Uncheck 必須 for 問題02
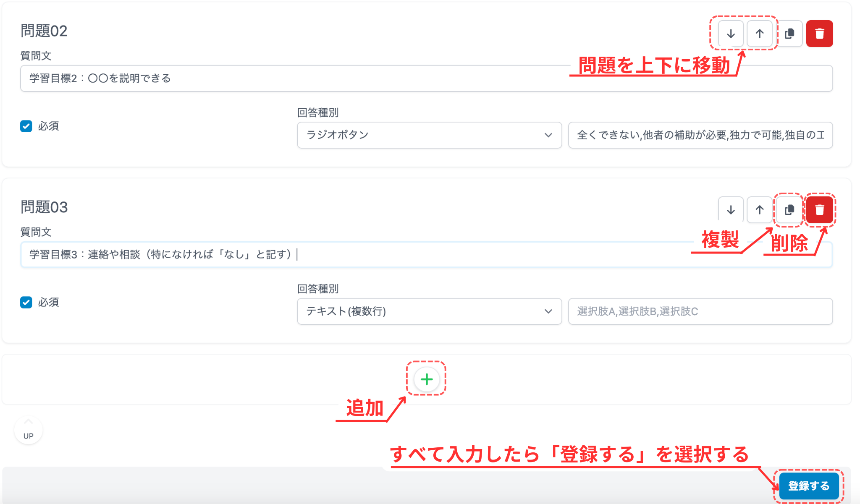The height and width of the screenshot is (504, 860). point(26,126)
